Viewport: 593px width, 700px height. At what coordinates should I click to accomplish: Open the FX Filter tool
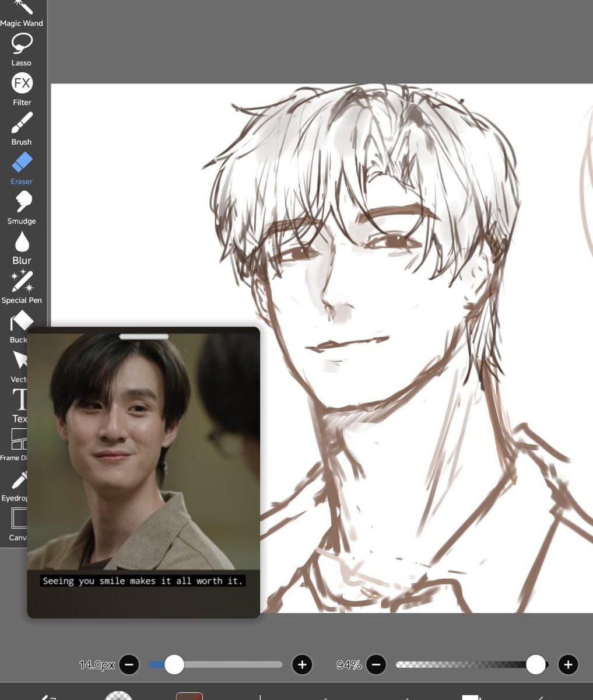tap(22, 89)
